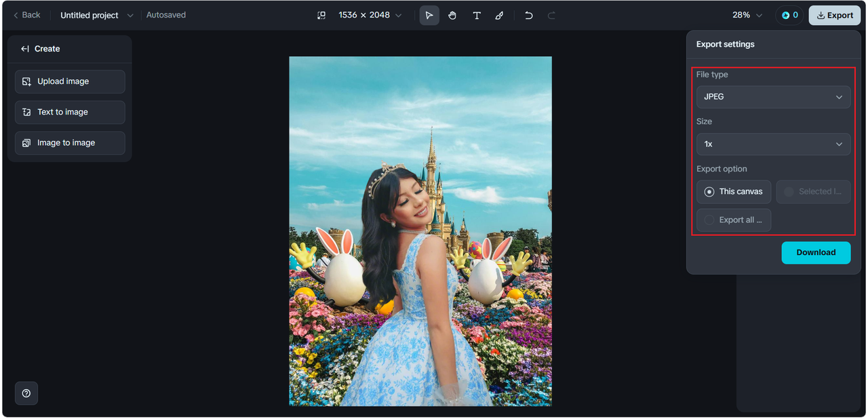Image resolution: width=868 pixels, height=419 pixels.
Task: Click the resize canvas icon
Action: (321, 16)
